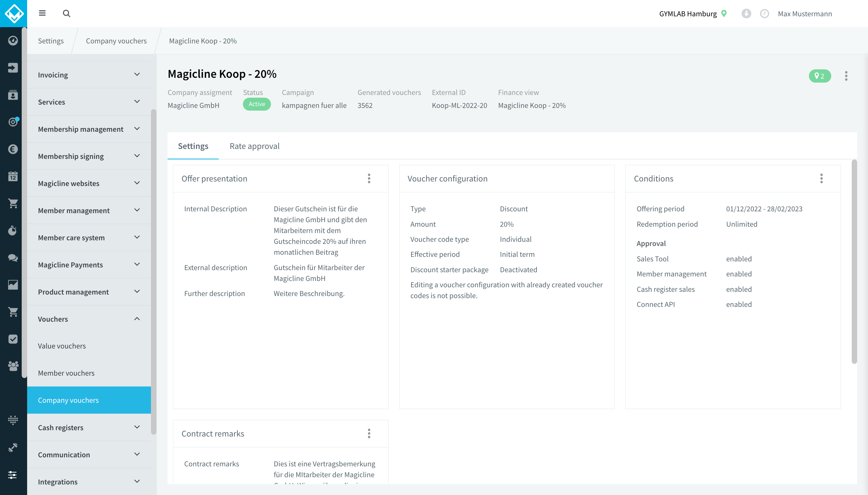Click the green locations badge showing 2
This screenshot has height=495, width=868.
820,76
